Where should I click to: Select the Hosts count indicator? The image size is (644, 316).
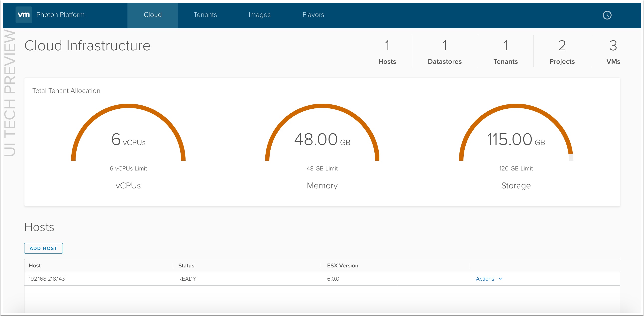(387, 51)
